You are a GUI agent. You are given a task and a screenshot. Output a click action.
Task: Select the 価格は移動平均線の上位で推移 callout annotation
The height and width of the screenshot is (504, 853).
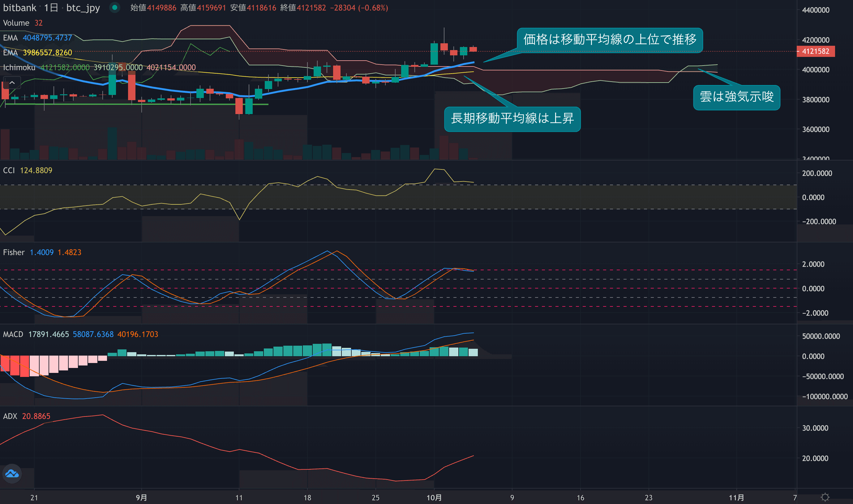[x=609, y=40]
